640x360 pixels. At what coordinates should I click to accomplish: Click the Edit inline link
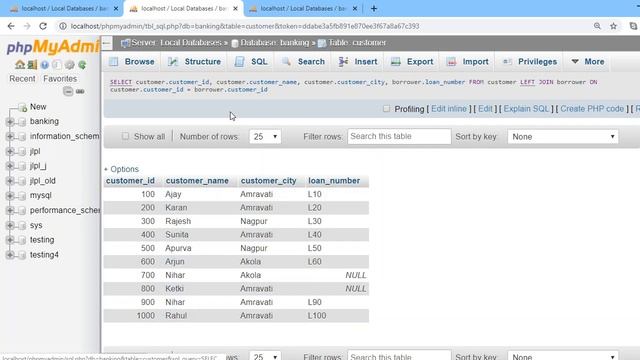click(x=449, y=109)
